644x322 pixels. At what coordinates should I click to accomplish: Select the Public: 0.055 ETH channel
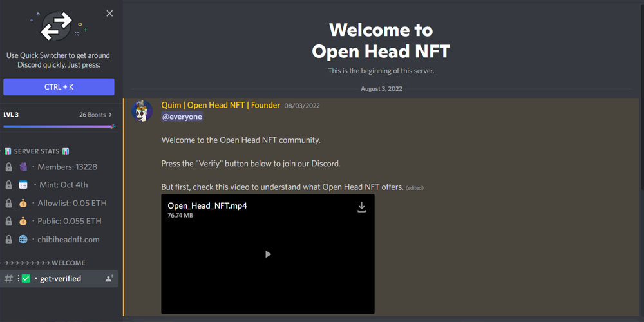click(59, 222)
